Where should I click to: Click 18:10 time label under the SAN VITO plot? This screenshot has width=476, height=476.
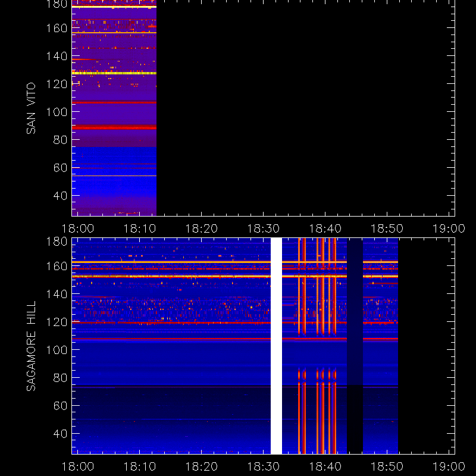tap(140, 228)
